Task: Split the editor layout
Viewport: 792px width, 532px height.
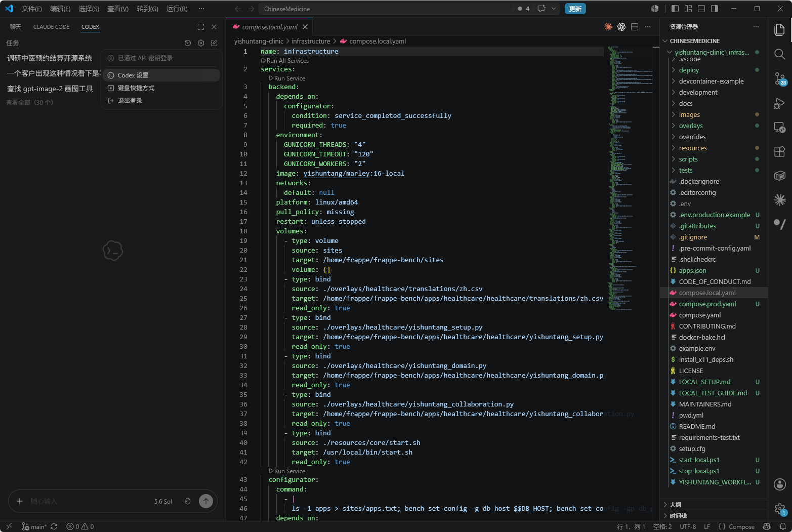Action: click(635, 27)
